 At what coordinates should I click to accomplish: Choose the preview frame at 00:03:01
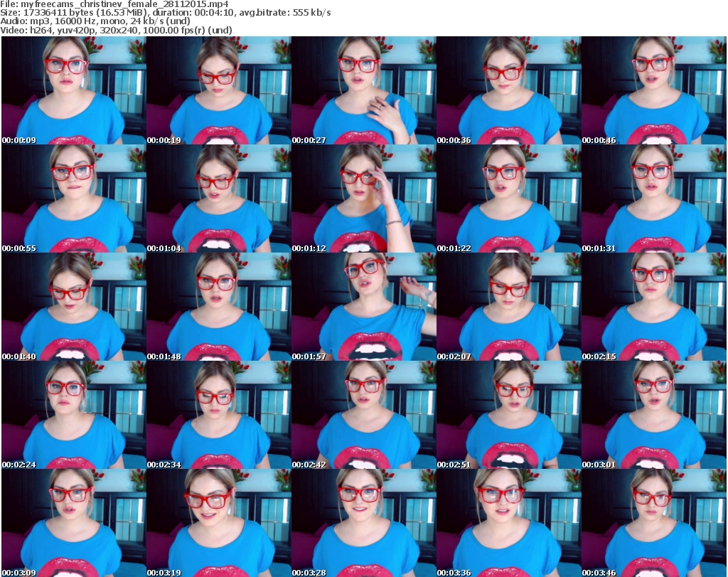pyautogui.click(x=654, y=415)
